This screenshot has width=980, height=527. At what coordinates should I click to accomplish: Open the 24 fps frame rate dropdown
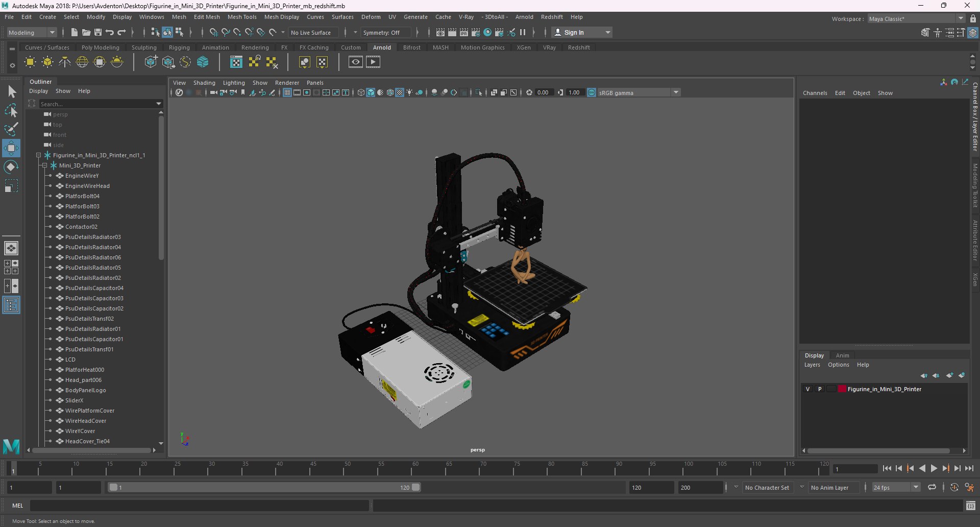896,488
